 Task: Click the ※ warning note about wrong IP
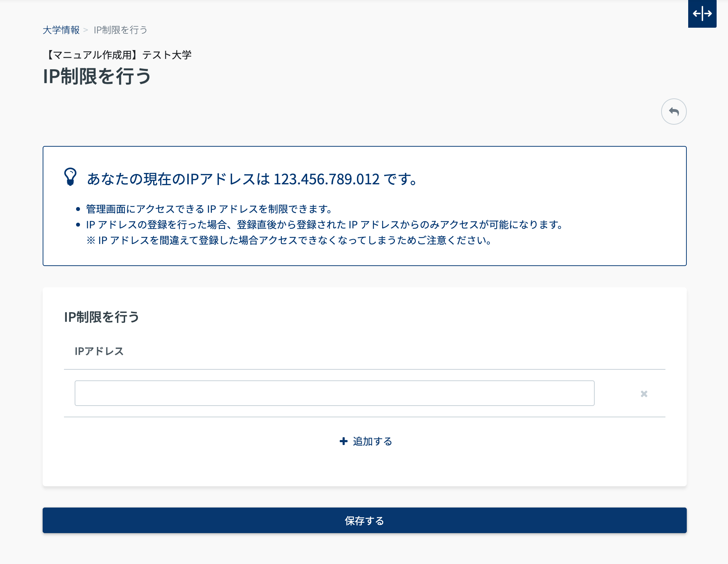pos(289,240)
